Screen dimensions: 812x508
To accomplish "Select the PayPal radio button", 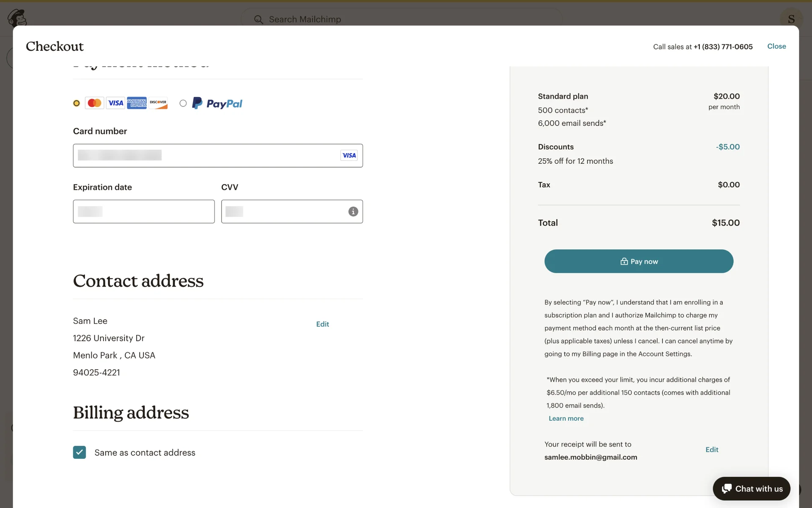I will click(183, 103).
